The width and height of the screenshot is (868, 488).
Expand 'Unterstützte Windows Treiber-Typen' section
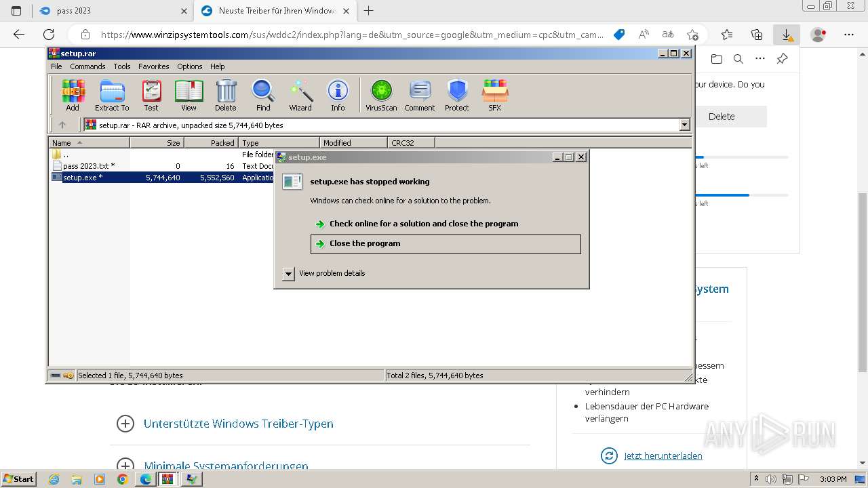[224, 424]
